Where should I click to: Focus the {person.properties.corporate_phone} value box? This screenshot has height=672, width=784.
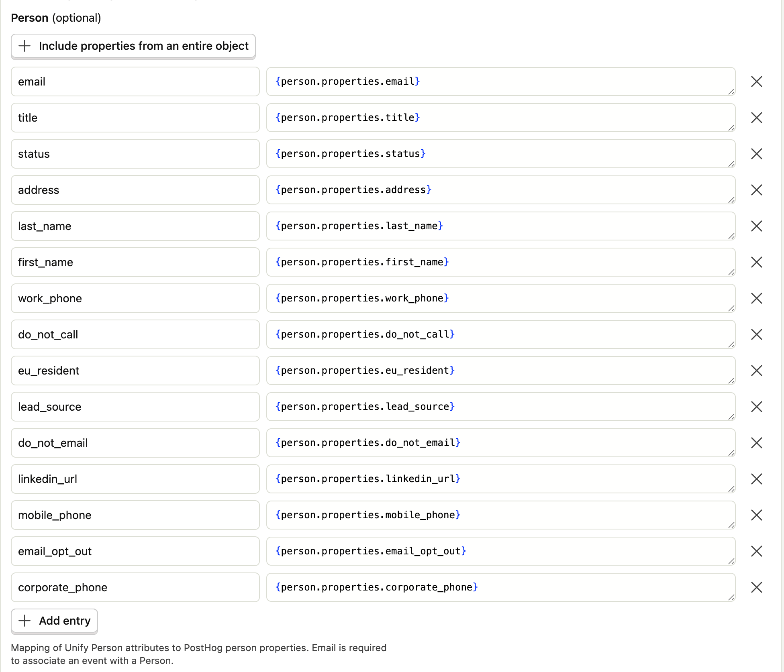pyautogui.click(x=501, y=587)
